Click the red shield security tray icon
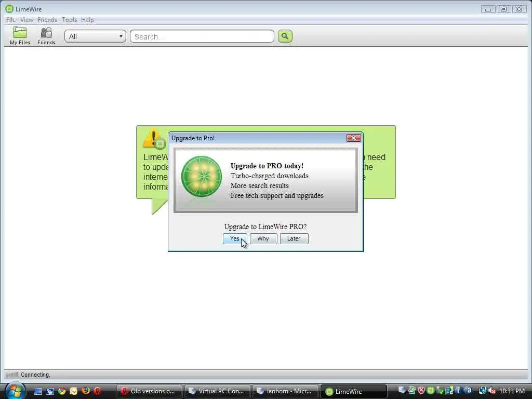 click(421, 391)
